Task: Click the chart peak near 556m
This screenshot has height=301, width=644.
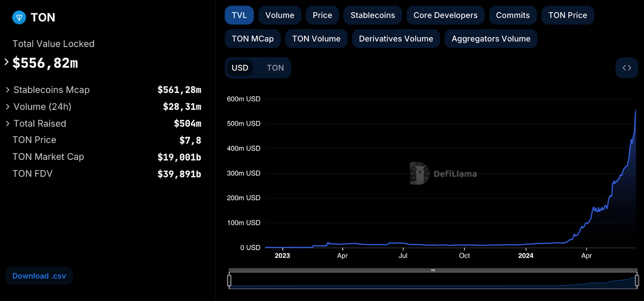Action: 636,111
